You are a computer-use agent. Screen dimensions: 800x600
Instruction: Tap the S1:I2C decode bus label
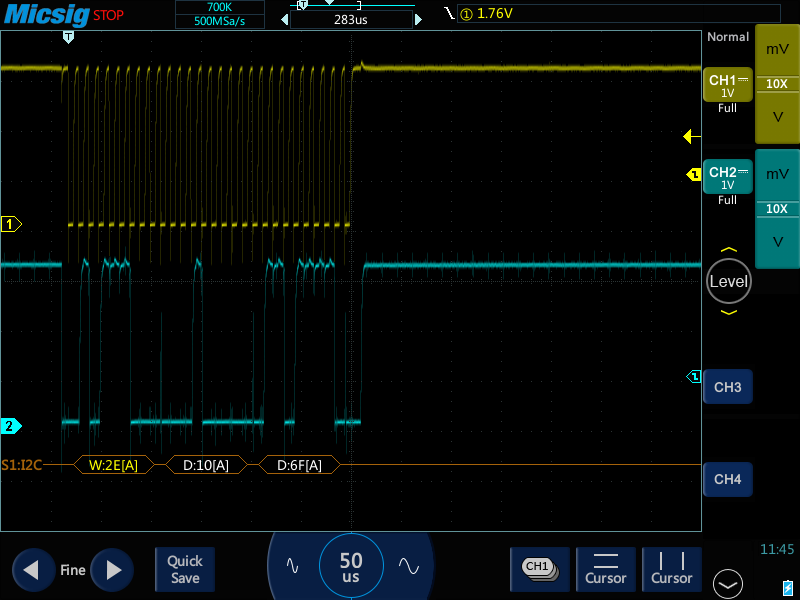pyautogui.click(x=21, y=465)
